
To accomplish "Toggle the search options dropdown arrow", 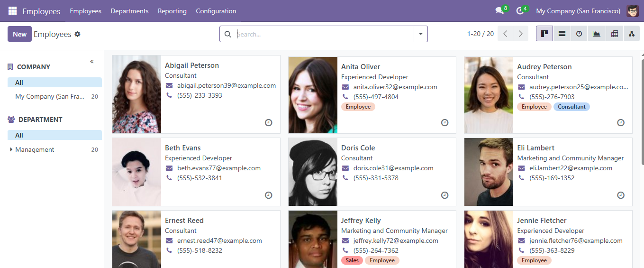I will click(x=420, y=34).
